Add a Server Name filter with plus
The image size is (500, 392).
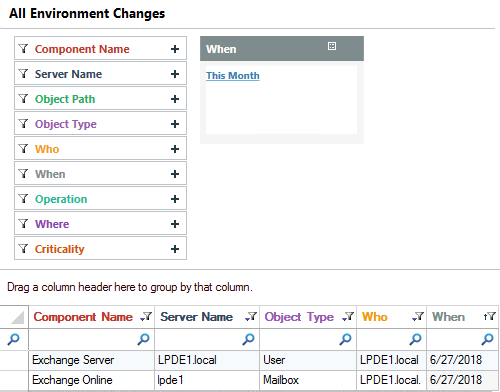pyautogui.click(x=175, y=74)
